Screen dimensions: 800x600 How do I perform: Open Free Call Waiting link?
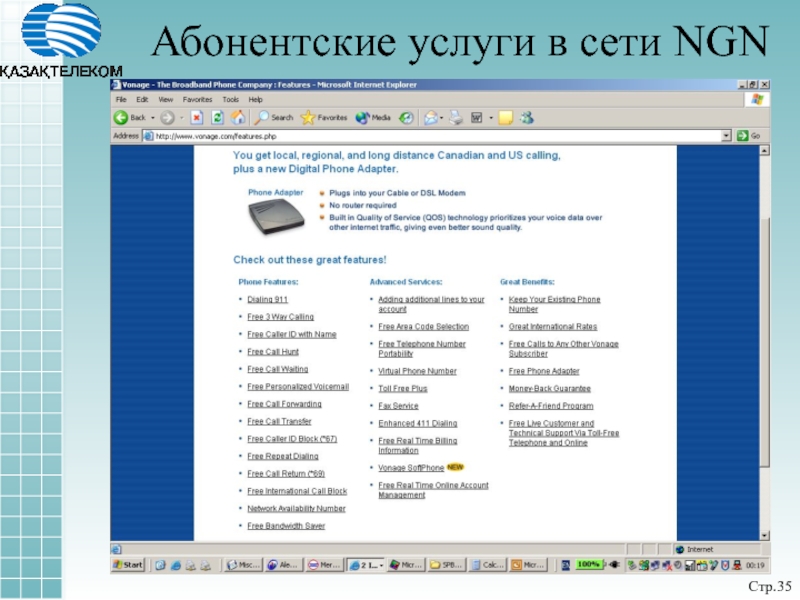point(278,369)
